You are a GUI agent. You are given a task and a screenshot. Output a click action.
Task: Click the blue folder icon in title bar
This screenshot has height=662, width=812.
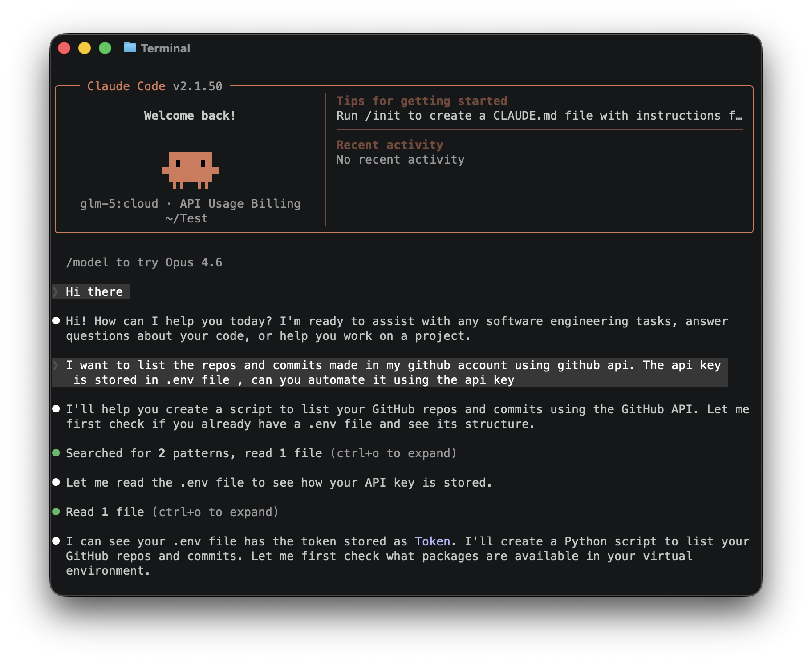130,47
